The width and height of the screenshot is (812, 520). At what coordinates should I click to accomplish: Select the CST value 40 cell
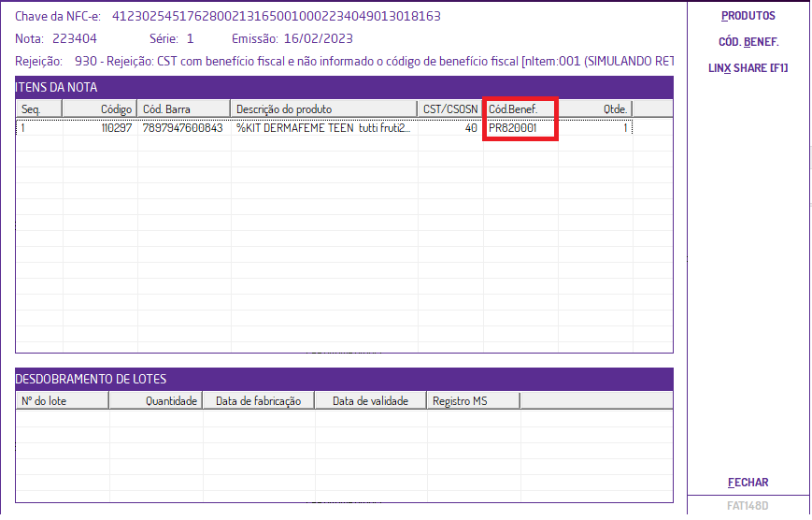point(450,128)
